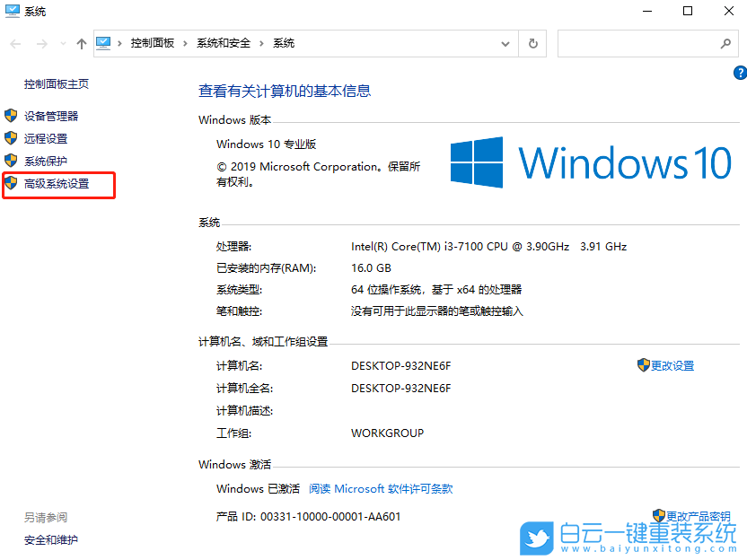Screen dimensions: 747x560
Task: Open 设备管理器 from the sidebar
Action: click(x=54, y=117)
